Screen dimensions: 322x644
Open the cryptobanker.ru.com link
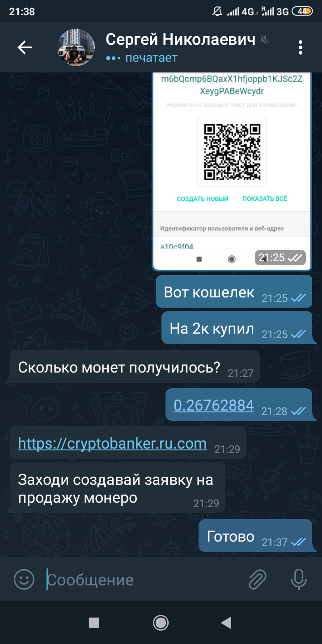pyautogui.click(x=112, y=443)
